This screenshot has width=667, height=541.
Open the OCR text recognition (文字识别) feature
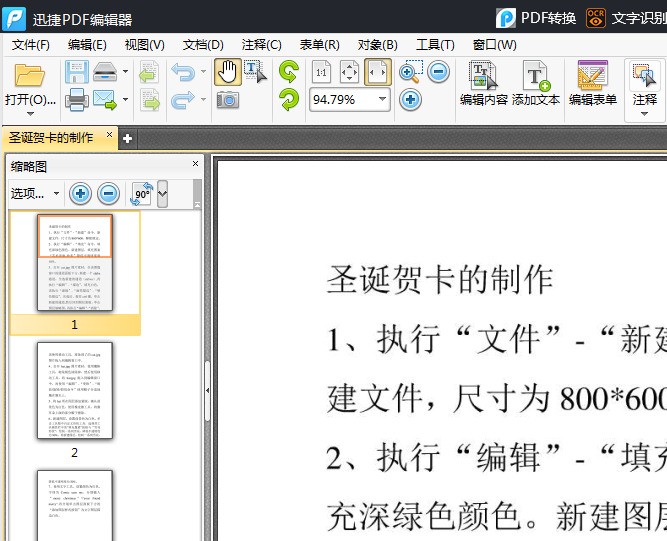pos(627,18)
